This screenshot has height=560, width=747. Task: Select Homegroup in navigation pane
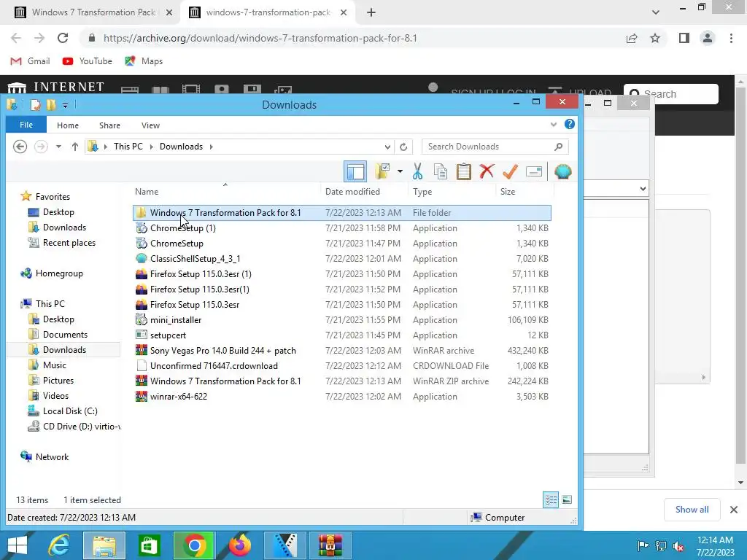(59, 273)
